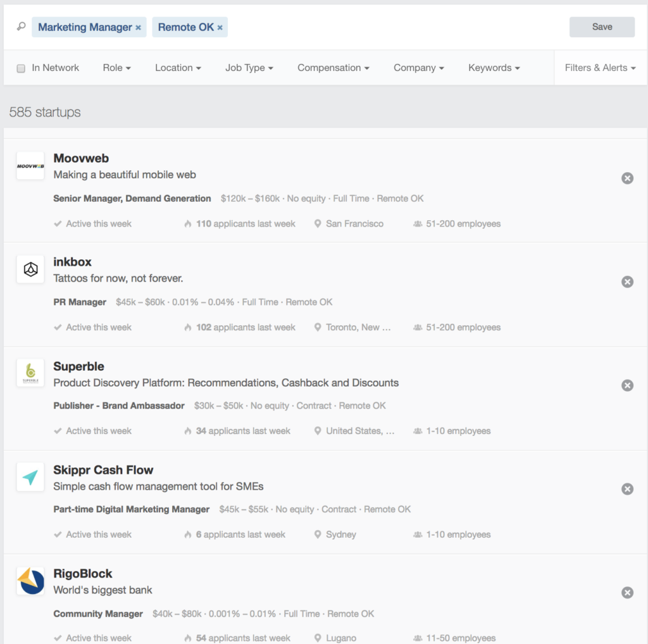Click the inkbox company logo

tap(30, 270)
